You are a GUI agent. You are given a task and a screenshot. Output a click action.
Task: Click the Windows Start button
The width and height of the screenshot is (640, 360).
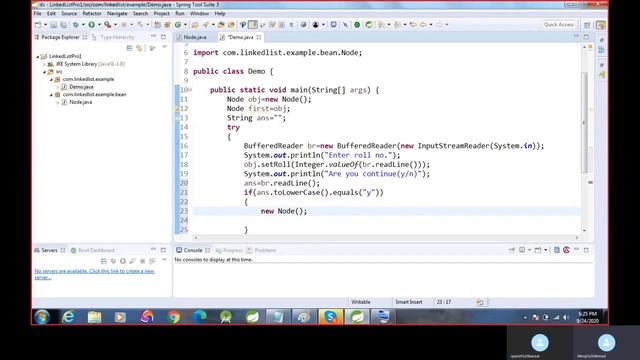click(42, 317)
